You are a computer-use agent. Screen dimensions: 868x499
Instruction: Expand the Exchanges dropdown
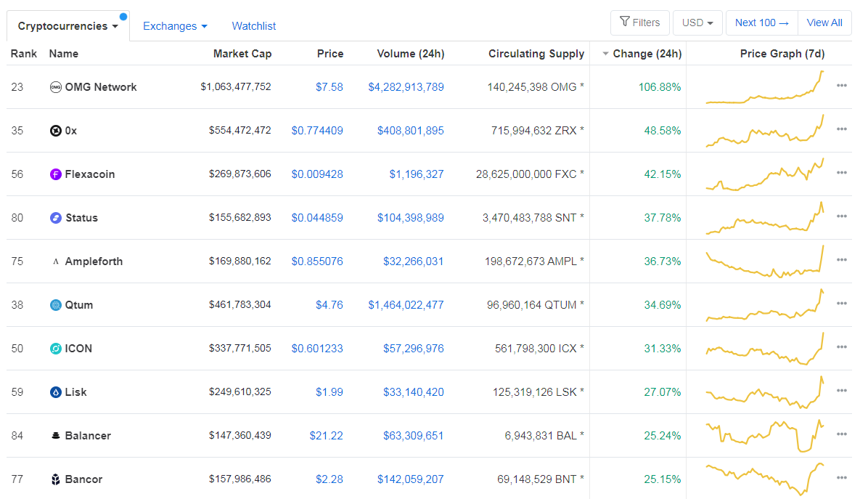[x=175, y=26]
